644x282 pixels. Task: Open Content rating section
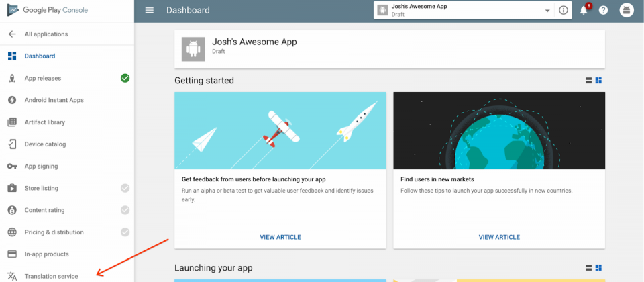pyautogui.click(x=44, y=210)
